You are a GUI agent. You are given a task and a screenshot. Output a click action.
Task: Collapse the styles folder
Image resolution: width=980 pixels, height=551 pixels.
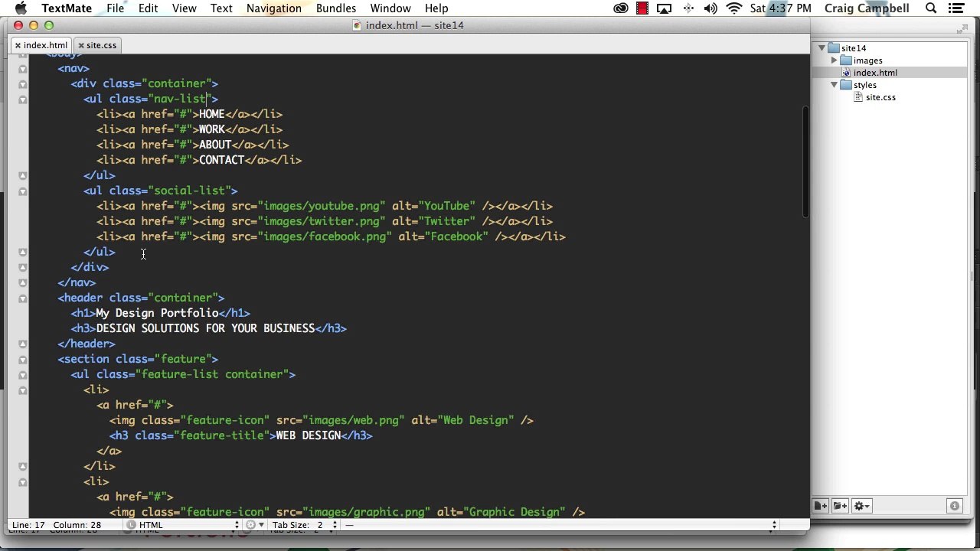point(834,85)
